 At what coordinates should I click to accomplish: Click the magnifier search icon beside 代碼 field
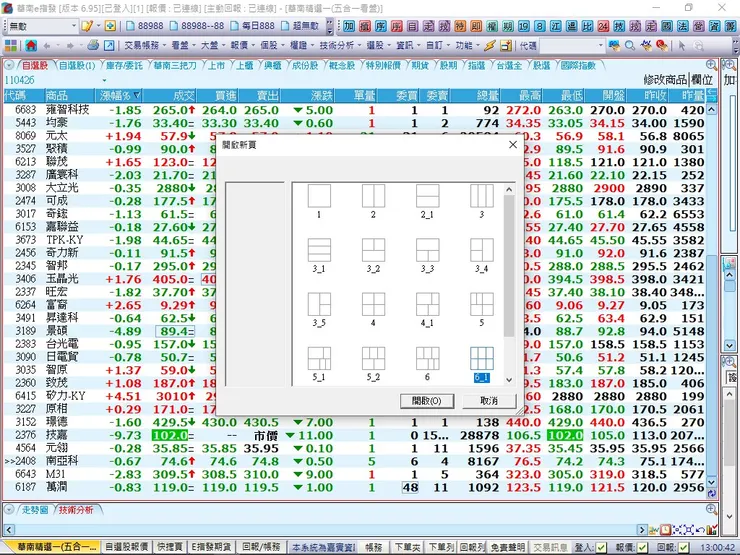pos(630,45)
